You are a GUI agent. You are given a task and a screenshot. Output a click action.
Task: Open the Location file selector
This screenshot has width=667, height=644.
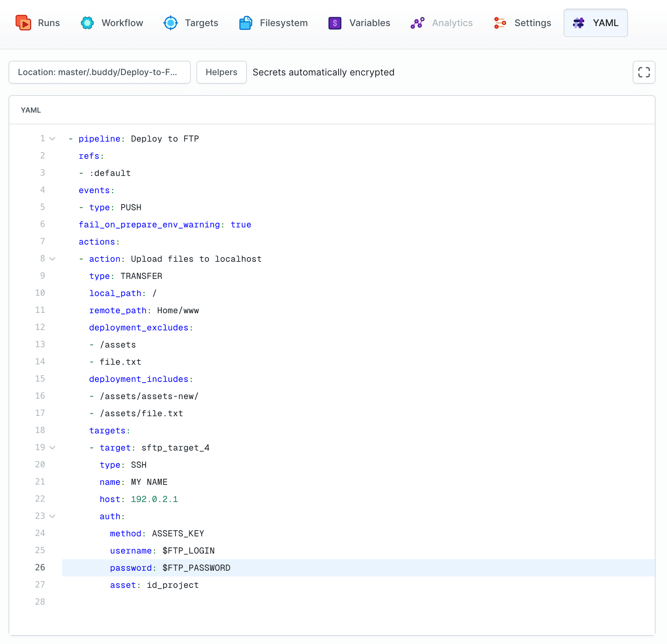99,72
